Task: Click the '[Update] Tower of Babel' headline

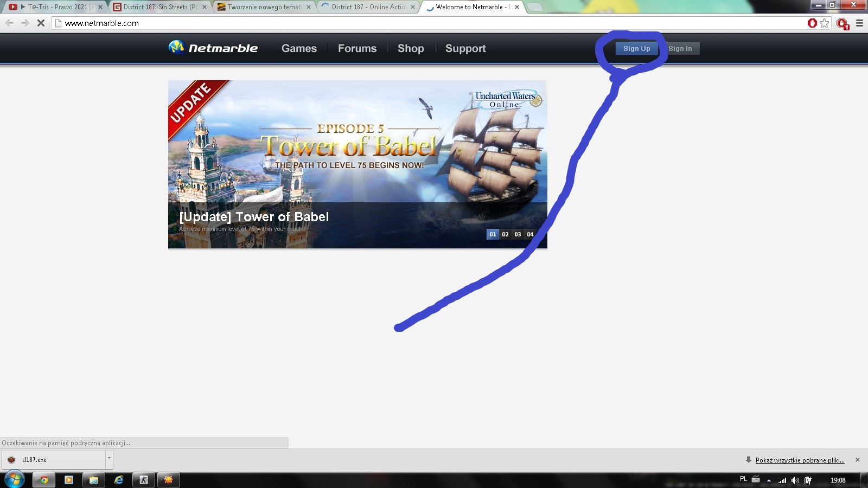Action: point(254,217)
